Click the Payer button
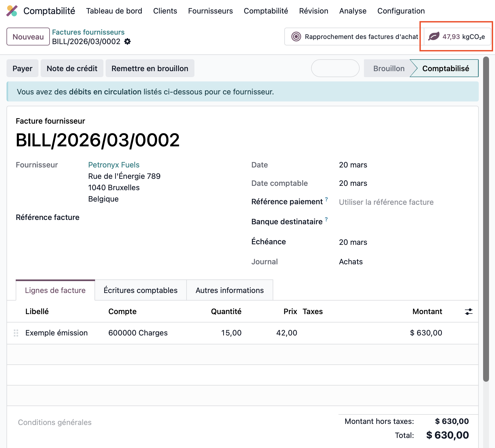495x448 pixels. click(22, 68)
